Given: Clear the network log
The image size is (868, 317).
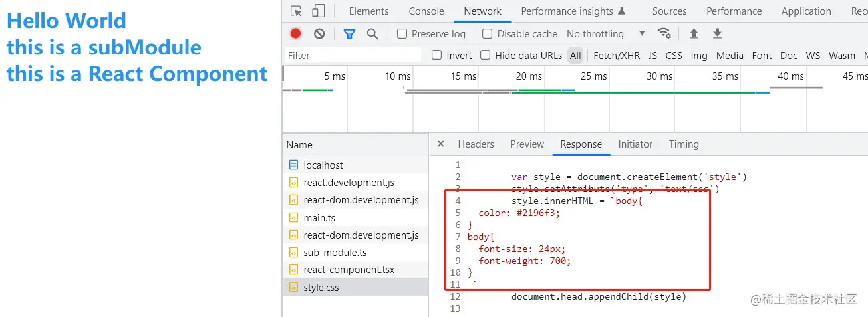Looking at the screenshot, I should [319, 34].
